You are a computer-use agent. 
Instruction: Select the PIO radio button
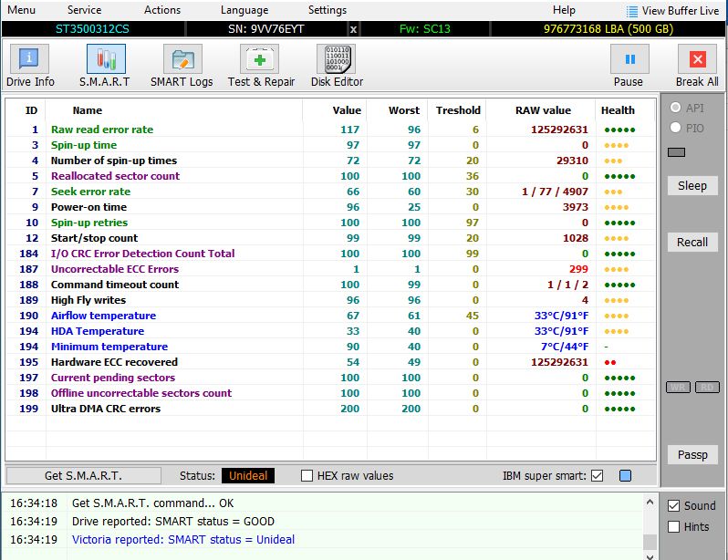click(675, 128)
